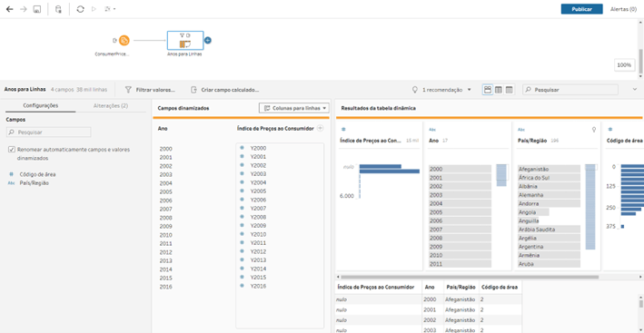Click the Código de área grid column header
Image resolution: width=644 pixels, height=333 pixels.
point(500,287)
